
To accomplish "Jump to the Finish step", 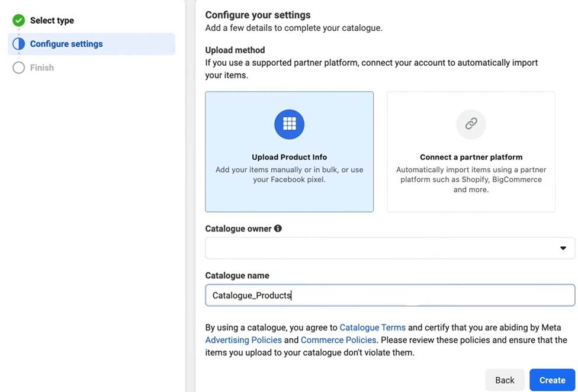I will coord(42,68).
